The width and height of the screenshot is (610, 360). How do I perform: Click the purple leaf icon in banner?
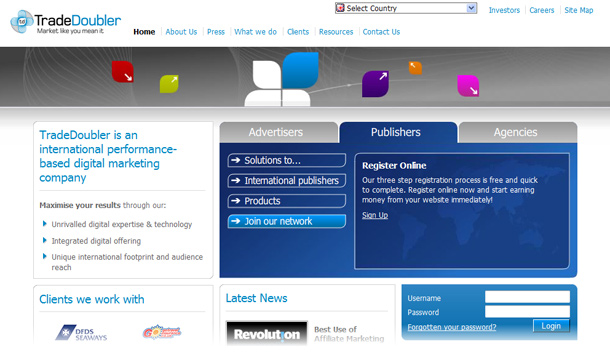[375, 84]
